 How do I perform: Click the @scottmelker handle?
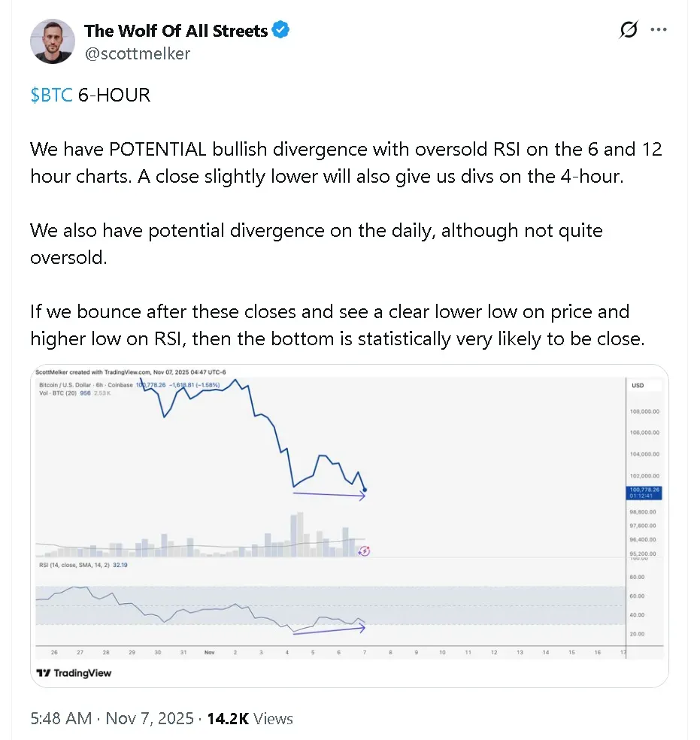pos(137,53)
